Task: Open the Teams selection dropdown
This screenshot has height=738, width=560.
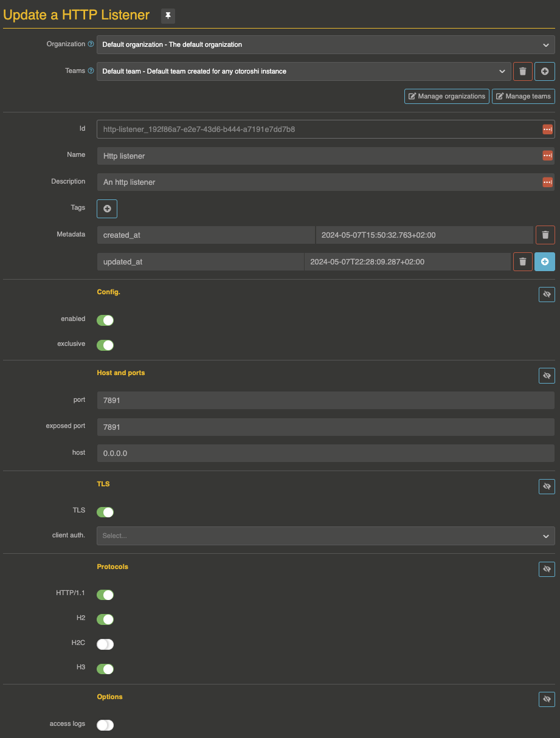Action: point(303,71)
